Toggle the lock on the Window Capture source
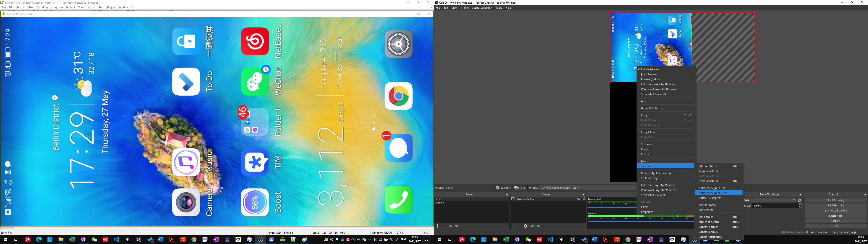 [x=584, y=199]
